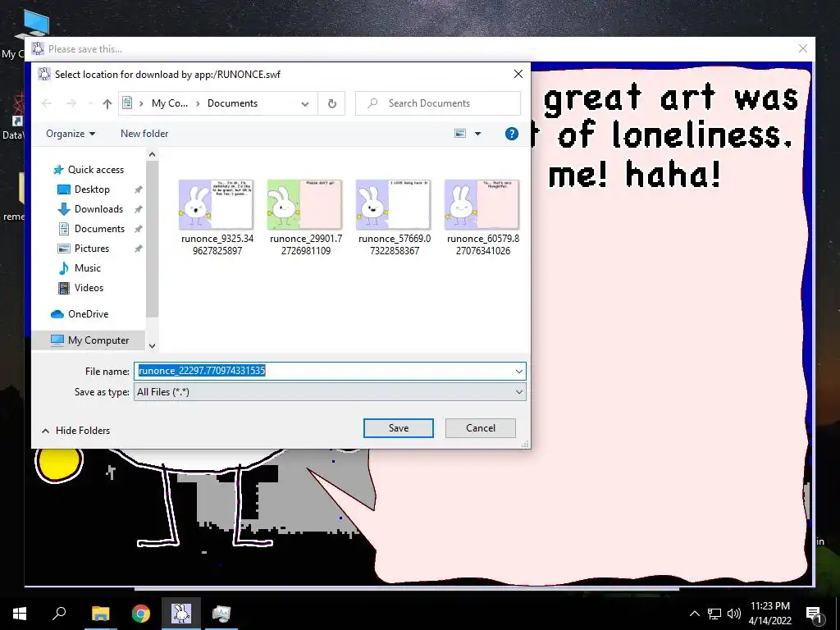This screenshot has width=840, height=630.
Task: Open the Save as type combo box
Action: coord(330,392)
